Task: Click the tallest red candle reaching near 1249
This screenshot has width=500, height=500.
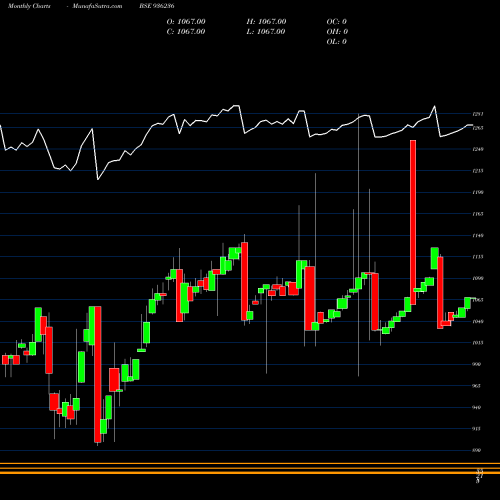Action: (413, 222)
